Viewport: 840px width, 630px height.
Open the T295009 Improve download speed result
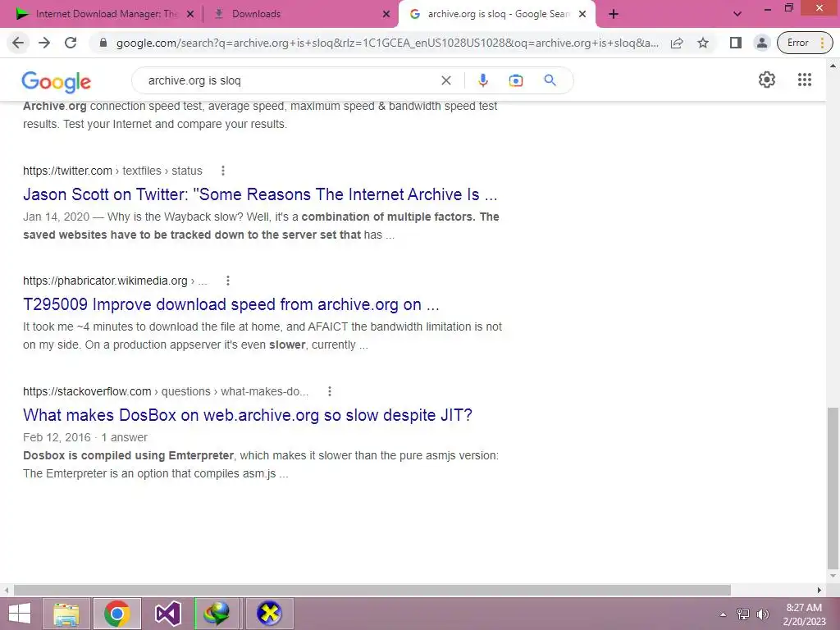point(231,304)
